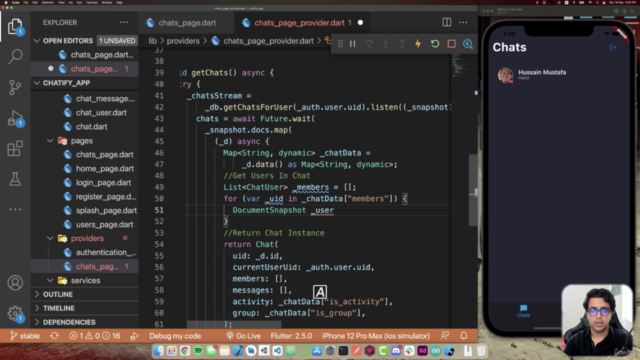Viewport: 640px width, 360px height.
Task: Open notifications bell in status bar
Action: coord(464,336)
